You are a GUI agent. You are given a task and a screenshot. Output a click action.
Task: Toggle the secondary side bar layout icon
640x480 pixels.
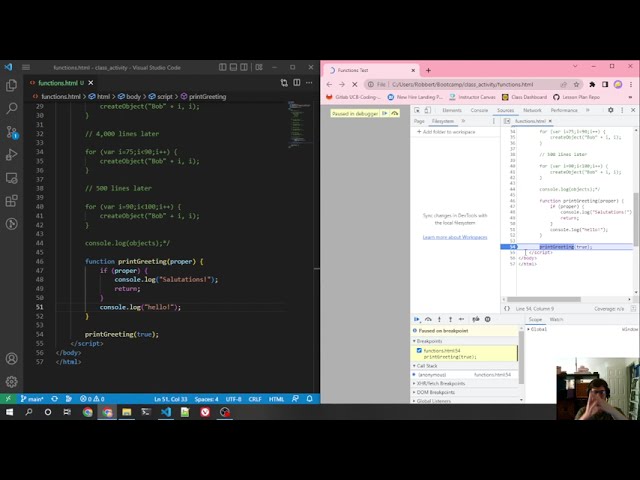click(x=244, y=67)
